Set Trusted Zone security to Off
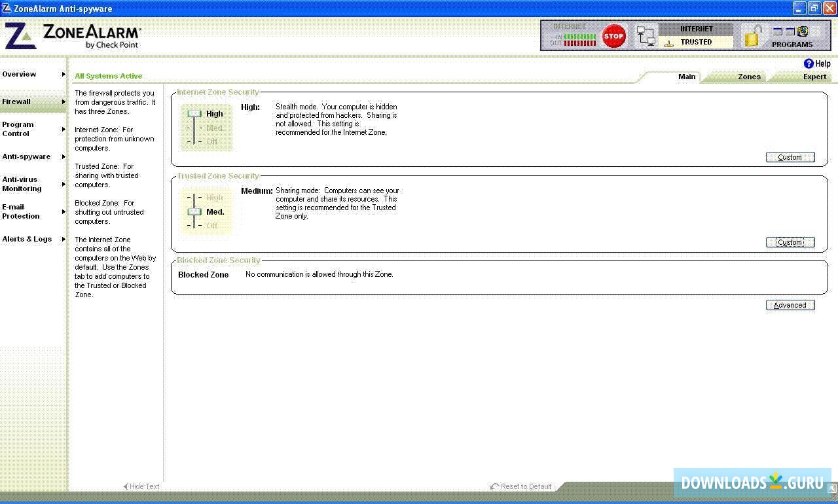This screenshot has height=504, width=838. (x=211, y=225)
